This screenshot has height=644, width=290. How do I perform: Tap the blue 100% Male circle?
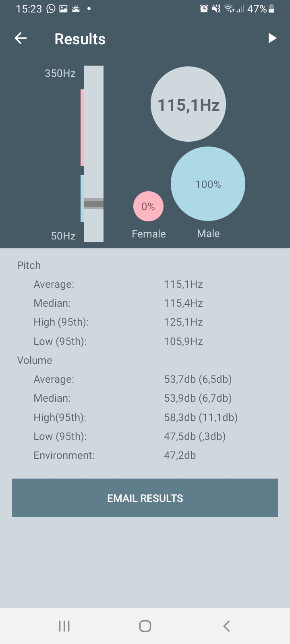pos(208,184)
